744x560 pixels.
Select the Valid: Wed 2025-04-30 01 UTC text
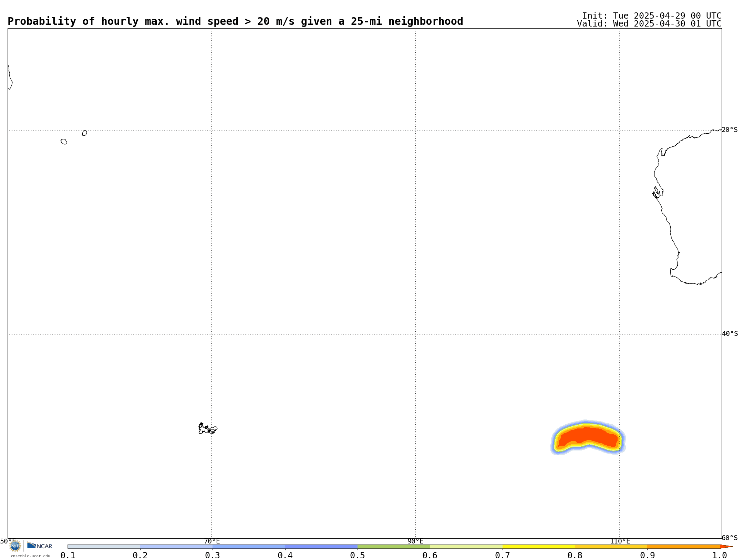point(649,24)
